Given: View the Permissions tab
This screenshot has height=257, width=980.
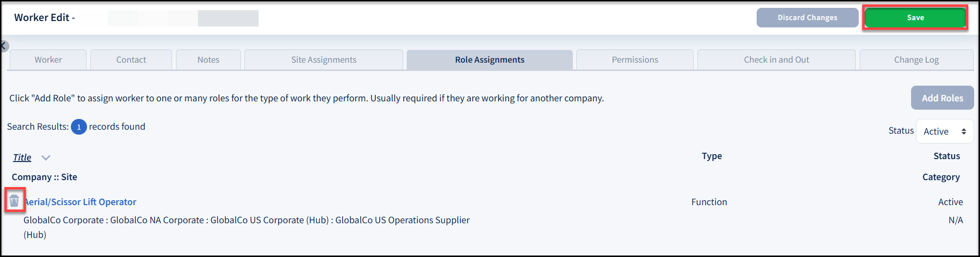Looking at the screenshot, I should coord(634,60).
